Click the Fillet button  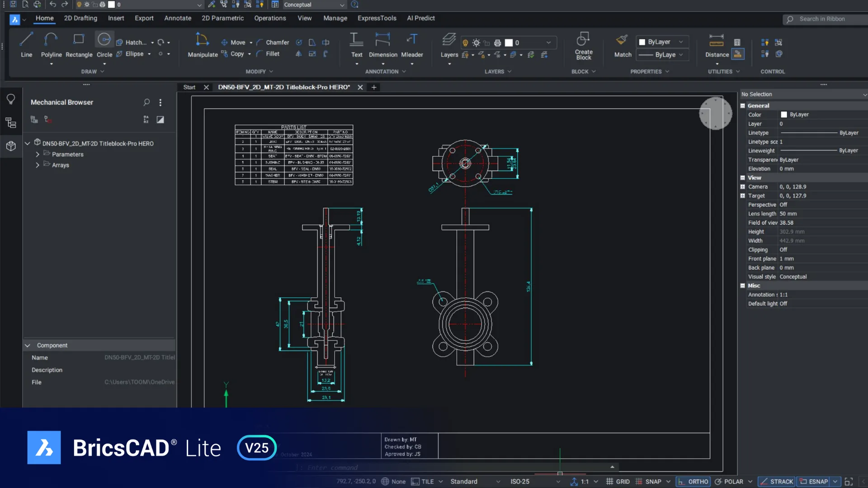click(272, 54)
